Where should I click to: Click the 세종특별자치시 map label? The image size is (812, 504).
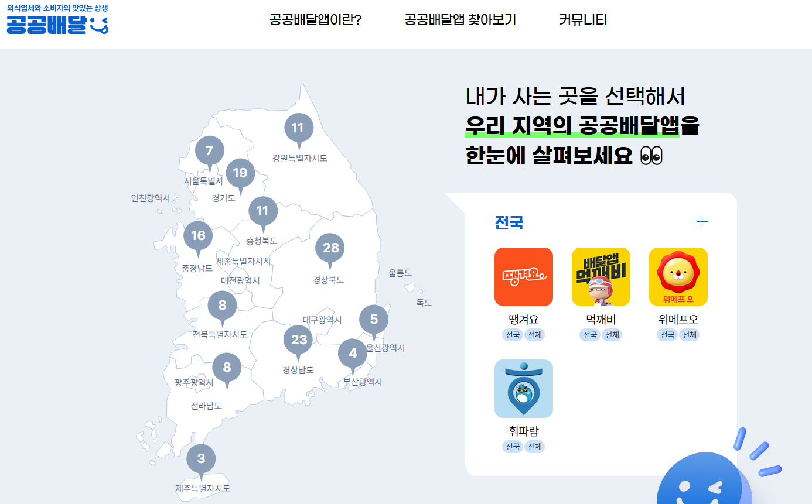[x=244, y=261]
